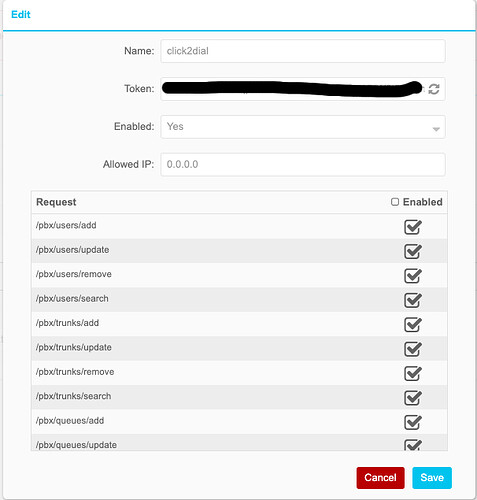
Task: Uncheck /pbx/trunks/search permission
Action: coord(413,398)
